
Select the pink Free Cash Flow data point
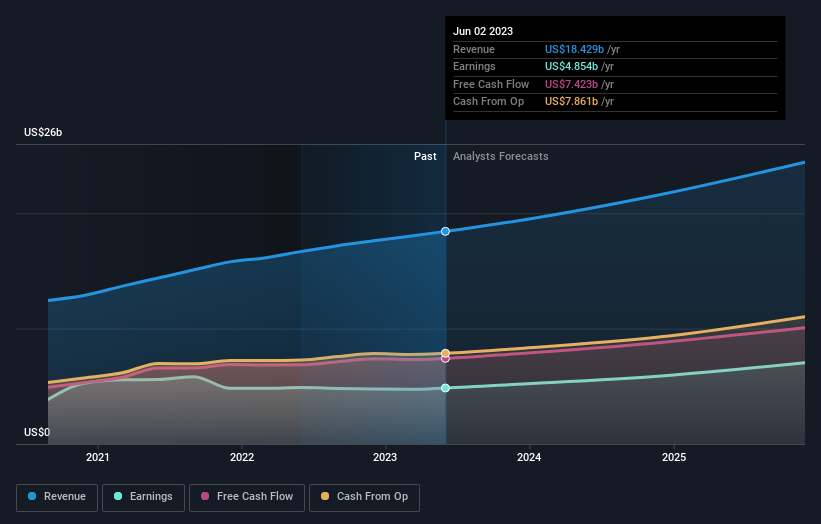[x=445, y=359]
